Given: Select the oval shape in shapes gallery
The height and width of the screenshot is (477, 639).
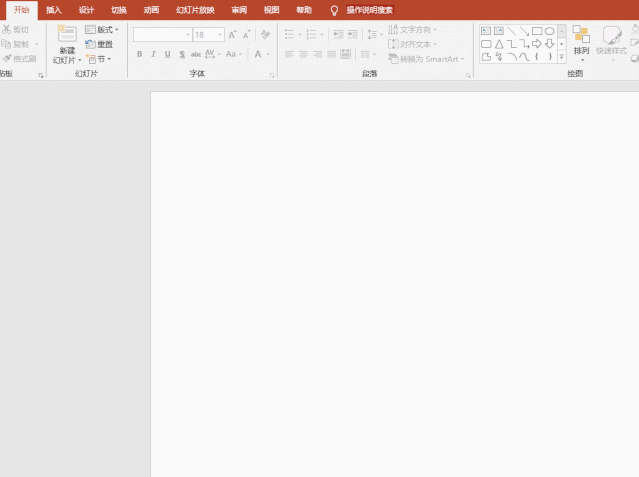Looking at the screenshot, I should [549, 31].
